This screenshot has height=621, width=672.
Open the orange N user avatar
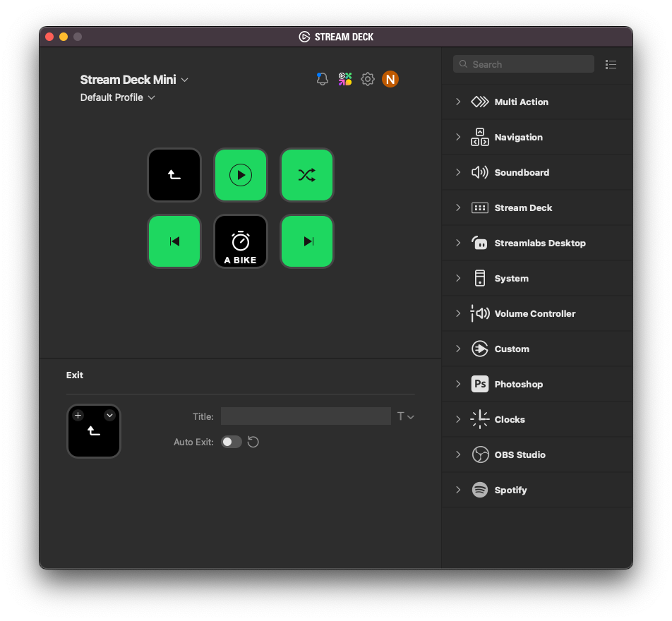(390, 79)
